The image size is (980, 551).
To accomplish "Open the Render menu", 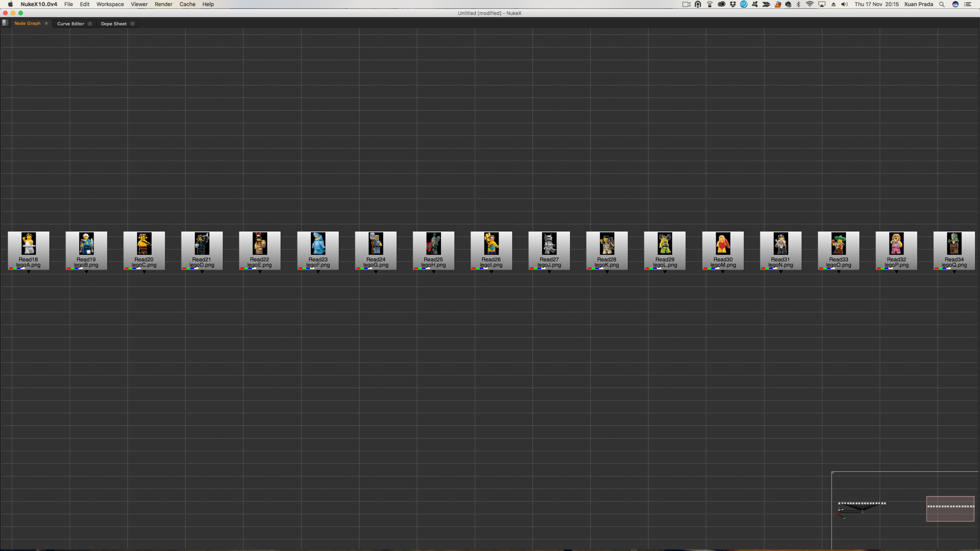I will (163, 4).
